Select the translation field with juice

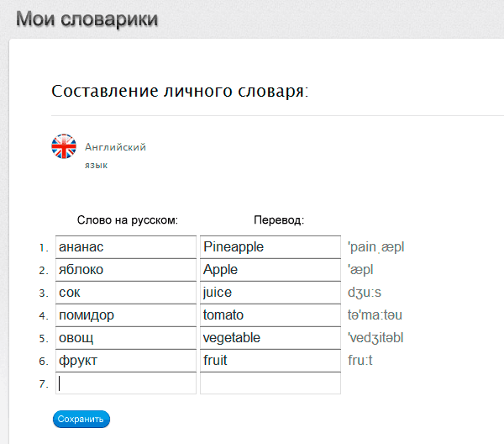(270, 293)
